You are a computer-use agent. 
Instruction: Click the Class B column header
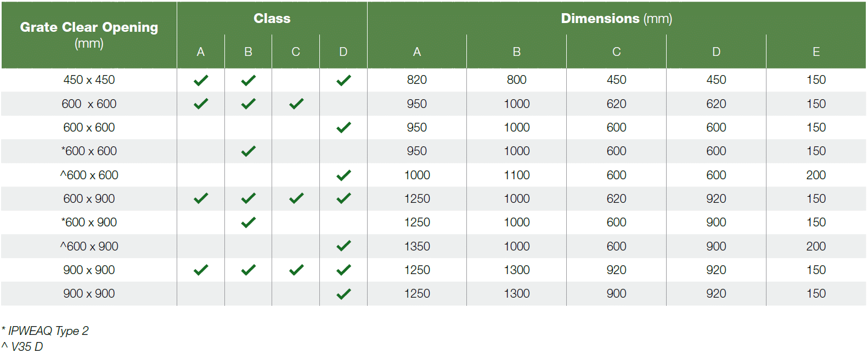249,52
